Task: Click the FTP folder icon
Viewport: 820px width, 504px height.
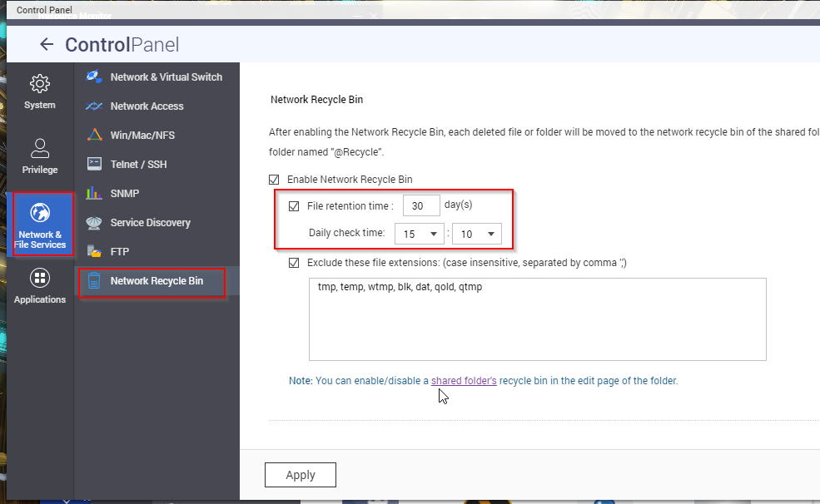Action: (x=94, y=251)
